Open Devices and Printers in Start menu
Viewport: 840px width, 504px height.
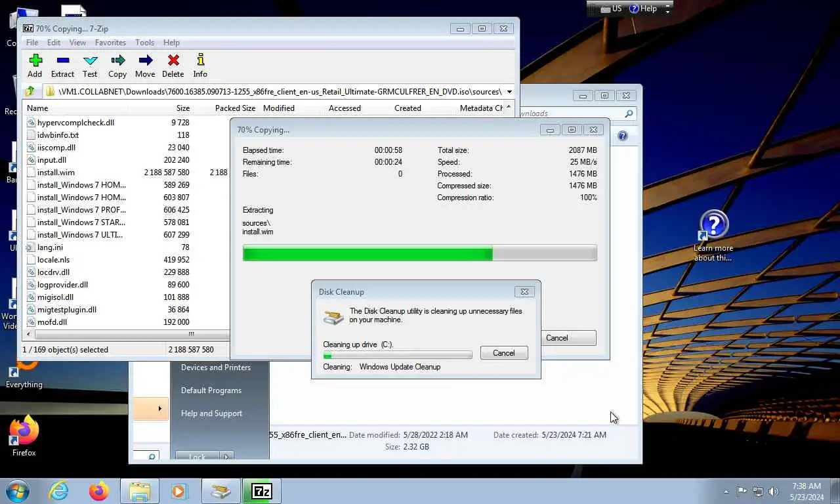[x=216, y=367]
